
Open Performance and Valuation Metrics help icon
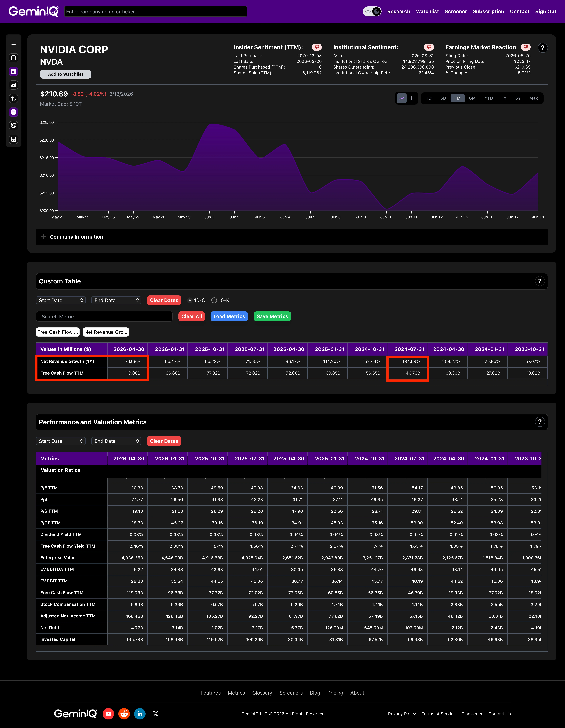pos(540,422)
